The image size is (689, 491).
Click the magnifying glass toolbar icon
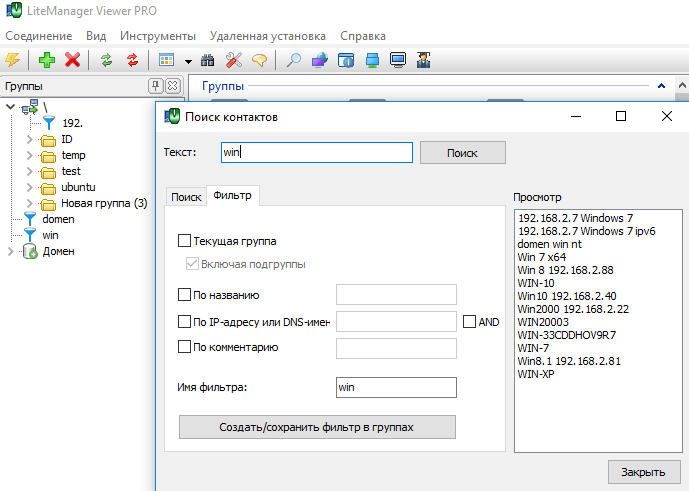tap(294, 60)
